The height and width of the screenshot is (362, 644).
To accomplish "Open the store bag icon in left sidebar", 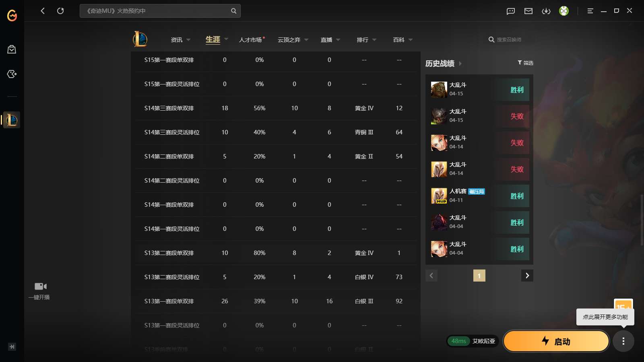I will click(11, 49).
